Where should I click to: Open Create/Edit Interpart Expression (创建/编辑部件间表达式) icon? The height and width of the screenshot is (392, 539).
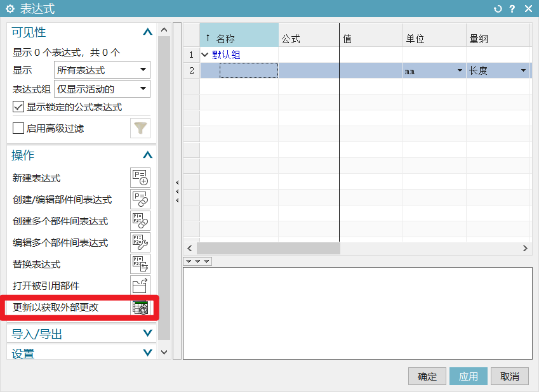[140, 199]
